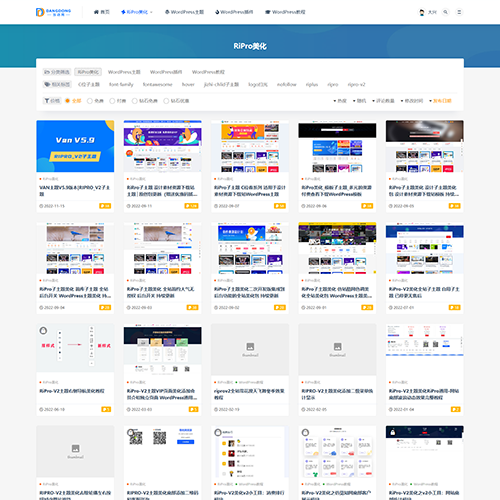This screenshot has width=500, height=500.
Task: Click the hover tag link
Action: tap(188, 84)
